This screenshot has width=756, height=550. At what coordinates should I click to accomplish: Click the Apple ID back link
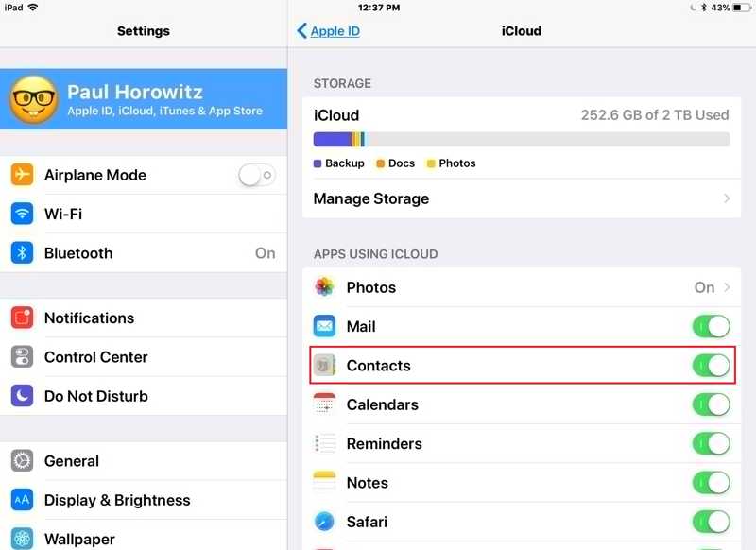click(x=335, y=31)
